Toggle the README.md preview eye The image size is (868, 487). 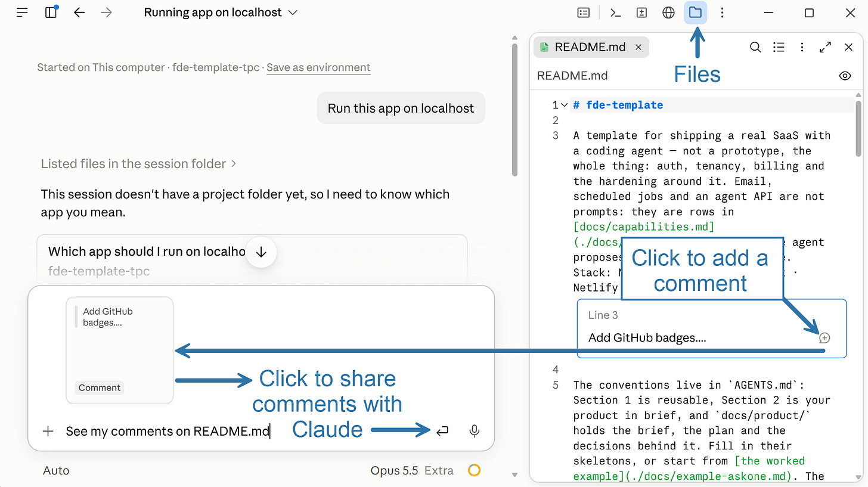(845, 76)
